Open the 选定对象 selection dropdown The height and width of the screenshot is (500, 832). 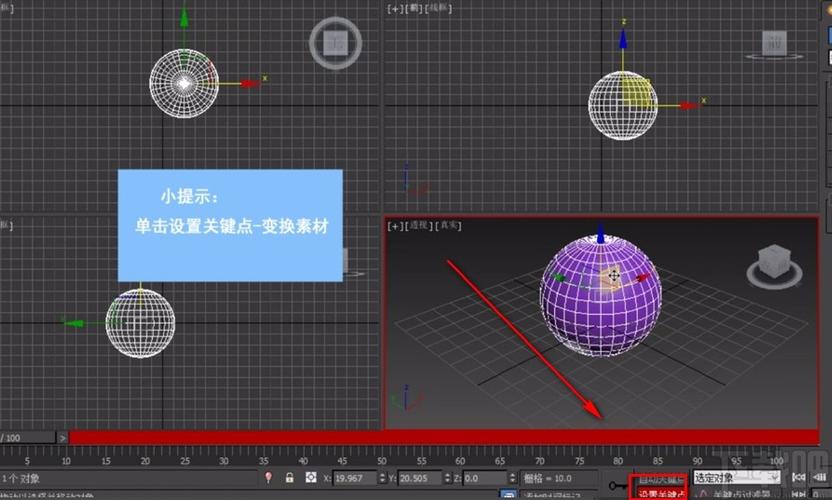736,478
